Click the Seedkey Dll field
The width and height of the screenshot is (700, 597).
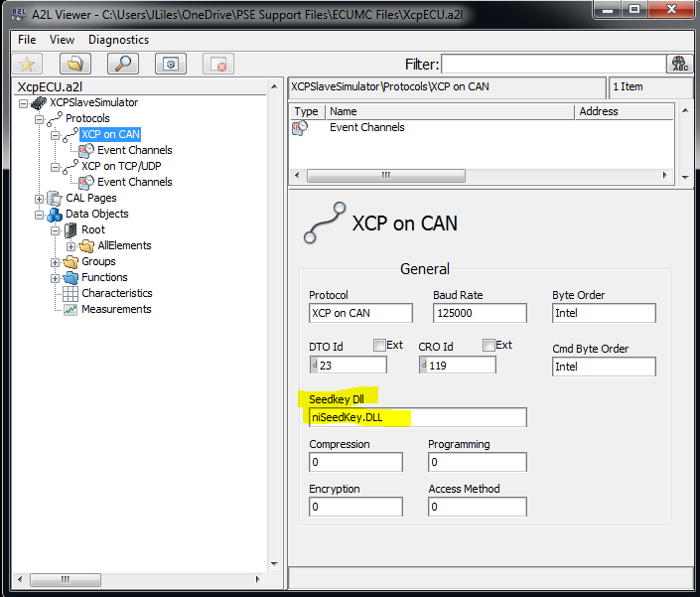418,417
